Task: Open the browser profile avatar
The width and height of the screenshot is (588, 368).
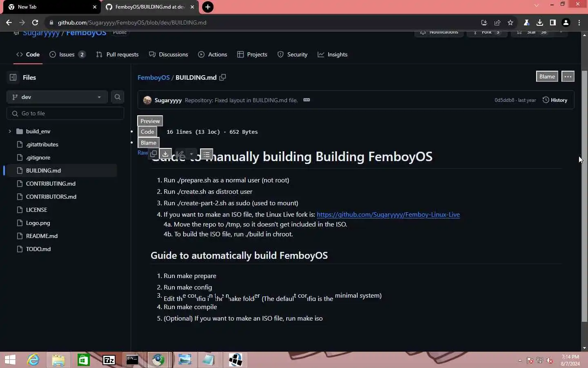Action: coord(566,22)
